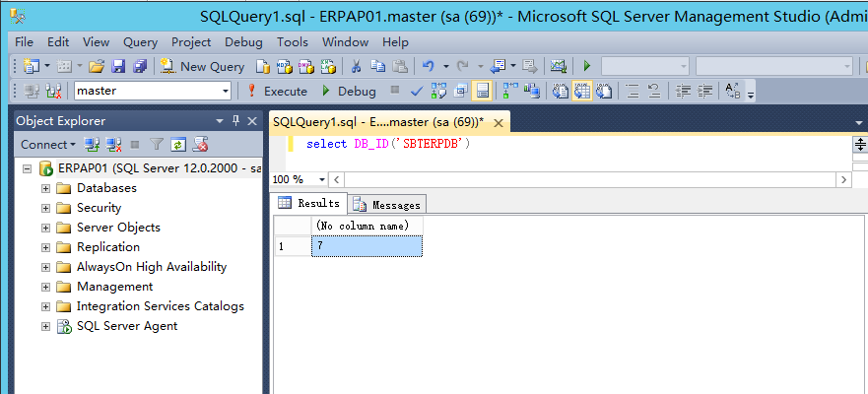Click the Navigate Backward icon
This screenshot has width=868, height=394.
(x=499, y=66)
